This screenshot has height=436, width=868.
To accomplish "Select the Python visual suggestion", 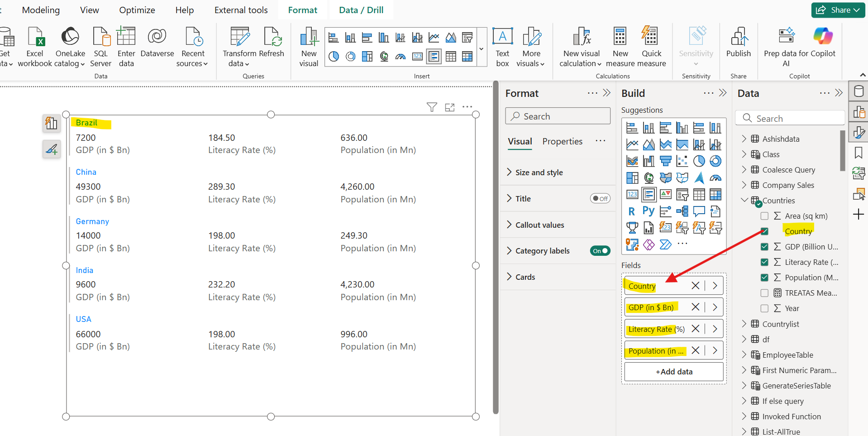I will click(x=648, y=211).
